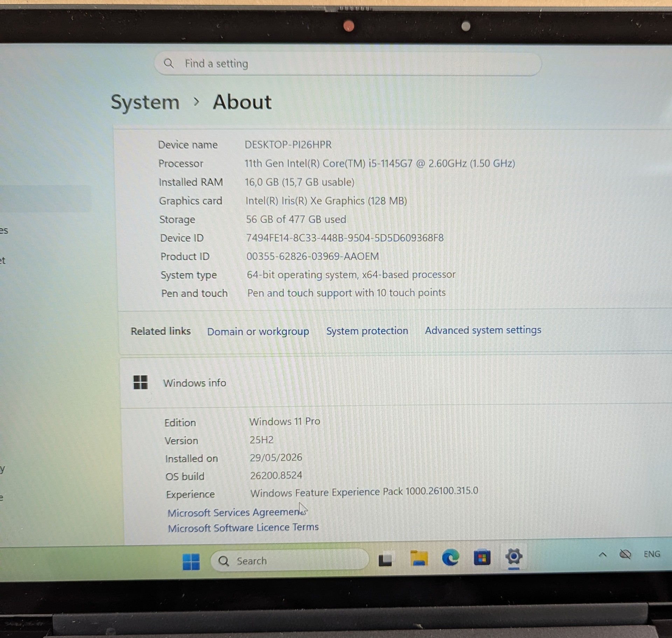Viewport: 672px width, 638px height.
Task: Open Task View from the taskbar
Action: [x=385, y=560]
